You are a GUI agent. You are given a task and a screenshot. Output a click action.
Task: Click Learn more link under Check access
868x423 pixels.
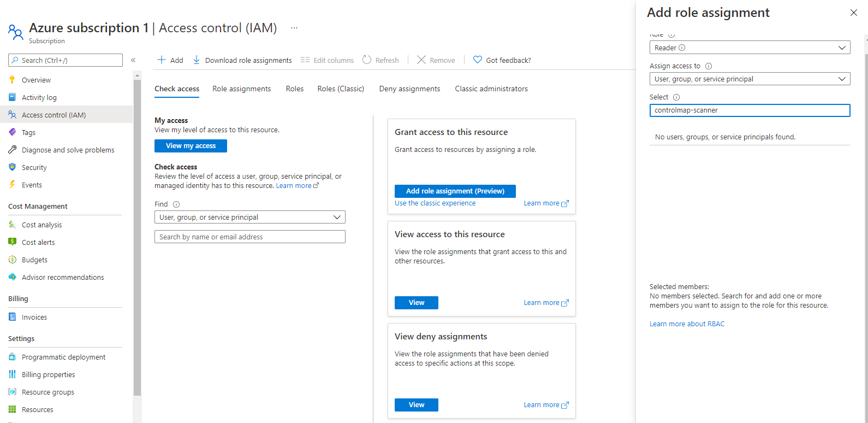[x=297, y=186]
